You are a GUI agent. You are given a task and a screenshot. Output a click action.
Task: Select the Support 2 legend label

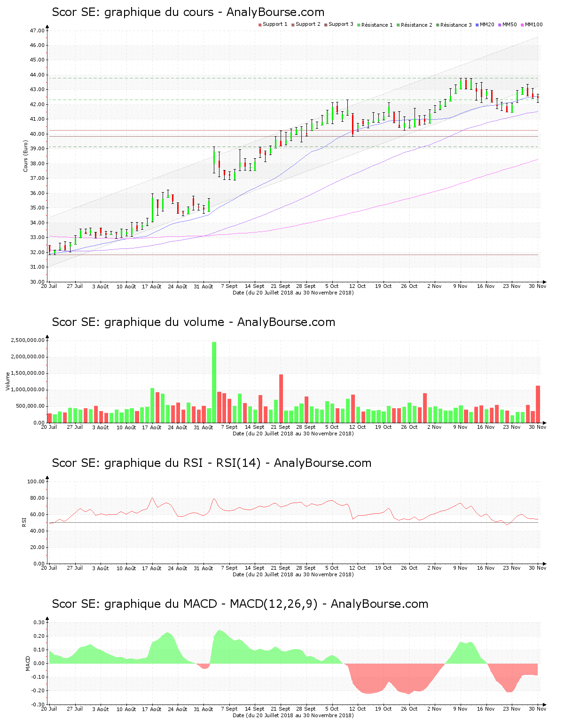pyautogui.click(x=308, y=24)
